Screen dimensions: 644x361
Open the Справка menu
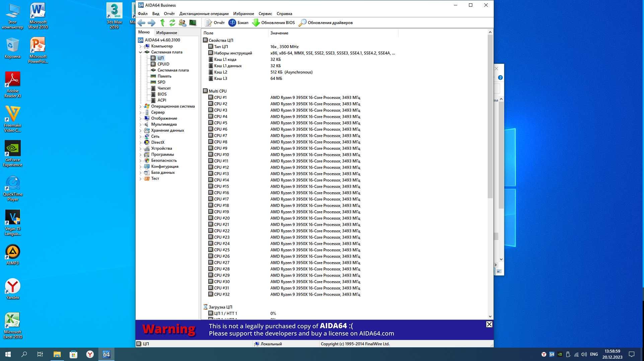coord(284,14)
